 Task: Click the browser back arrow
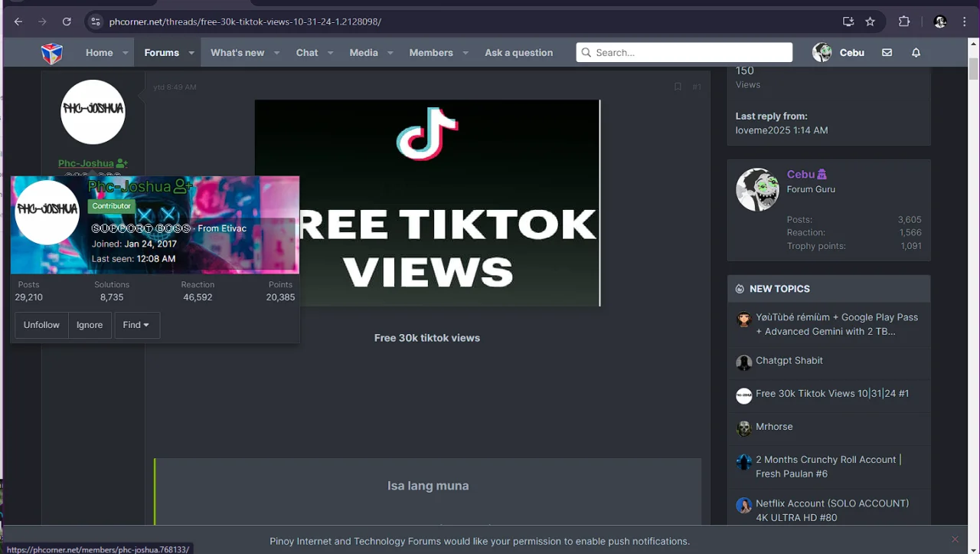(x=18, y=21)
